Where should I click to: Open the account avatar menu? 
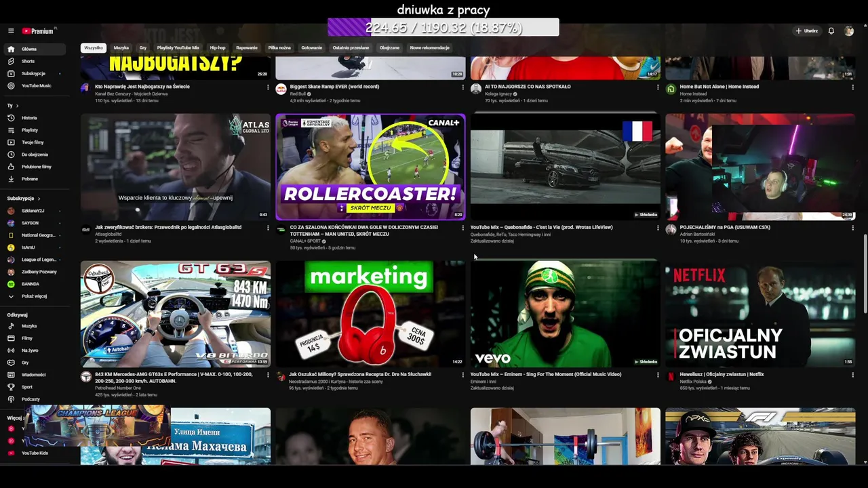(x=849, y=31)
